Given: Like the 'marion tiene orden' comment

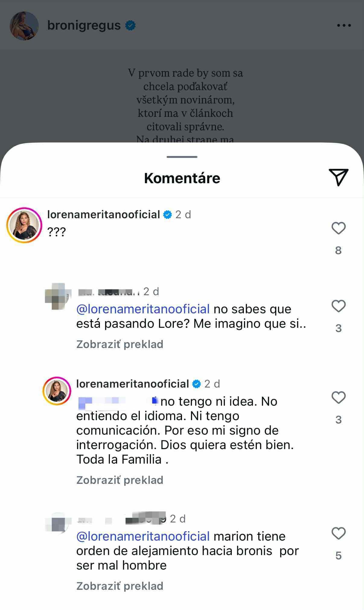Looking at the screenshot, I should tap(338, 533).
